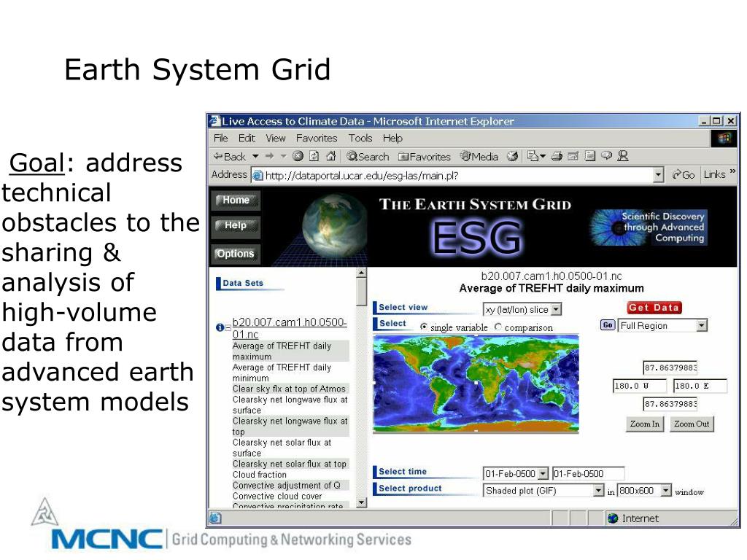Click the page icon in Address bar
Screen dimensions: 747x560
click(258, 175)
